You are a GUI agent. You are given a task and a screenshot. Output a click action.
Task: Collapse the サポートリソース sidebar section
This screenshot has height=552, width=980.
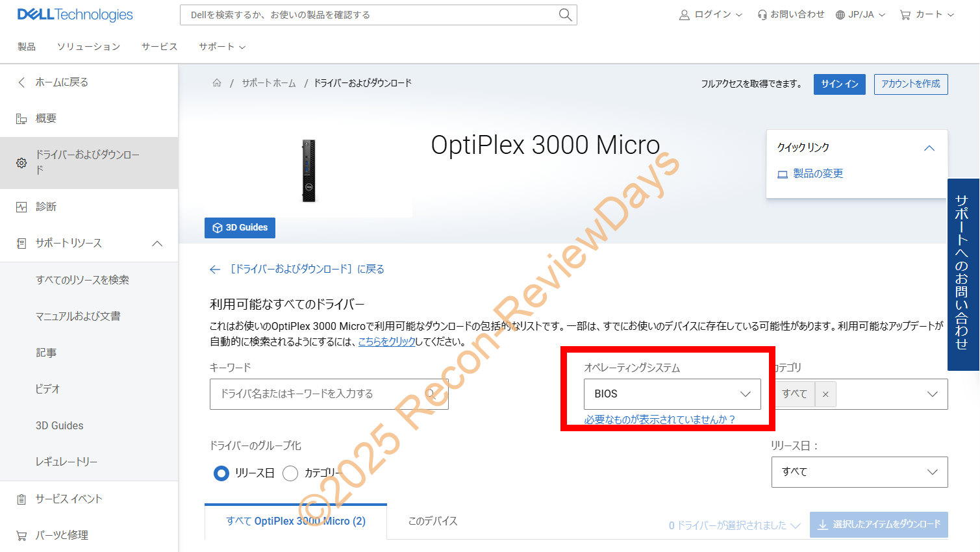click(x=157, y=244)
